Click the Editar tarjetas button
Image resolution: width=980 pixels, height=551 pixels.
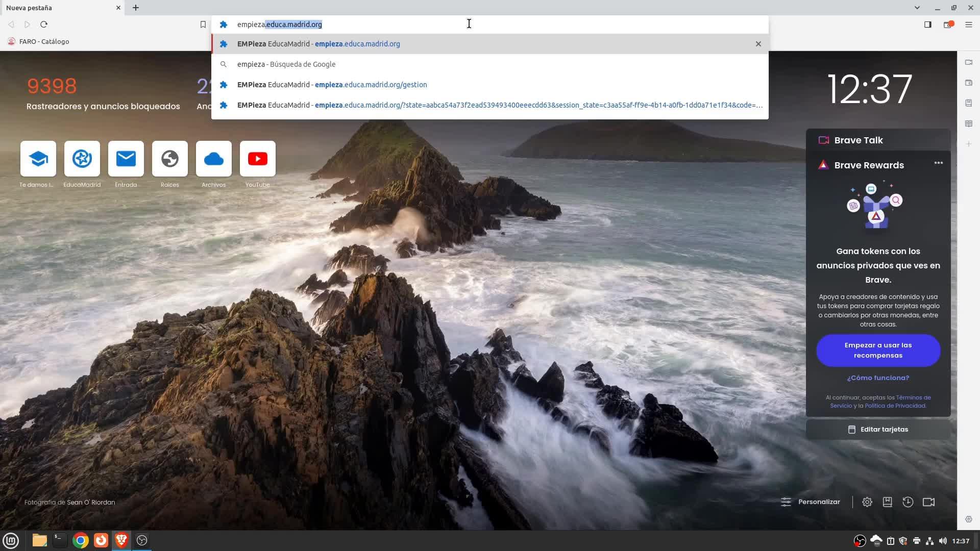tap(878, 430)
